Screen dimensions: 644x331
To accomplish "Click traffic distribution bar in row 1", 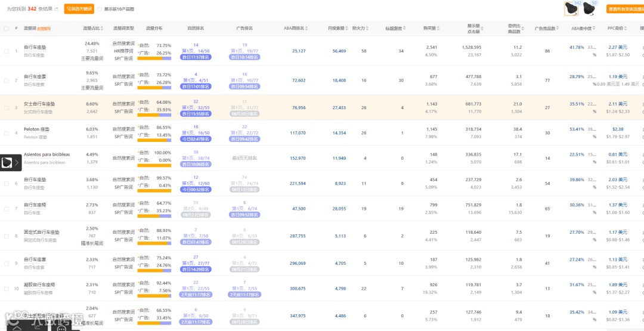I will 154,58.
